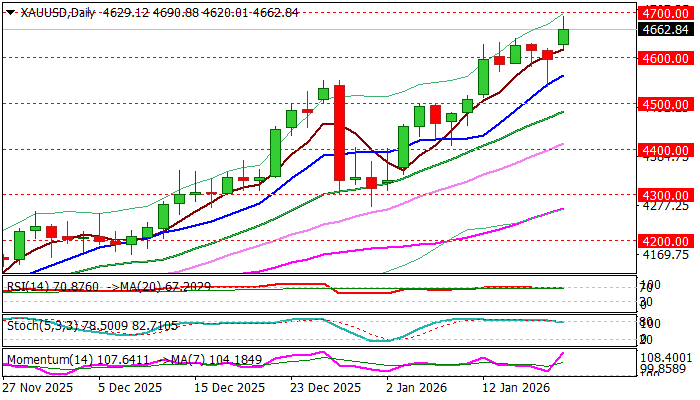The height and width of the screenshot is (400, 700).
Task: Click the 23 Dec 2025 date label
Action: pyautogui.click(x=323, y=388)
